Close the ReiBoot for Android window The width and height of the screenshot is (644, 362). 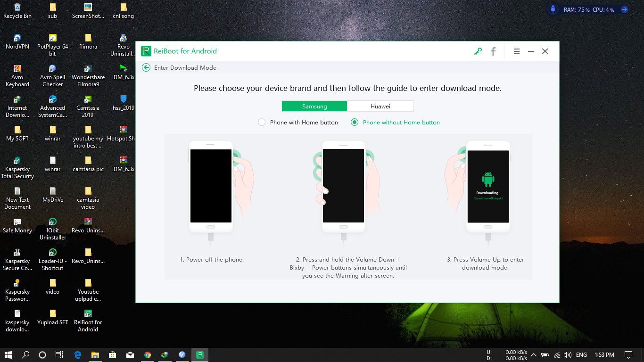(x=545, y=51)
